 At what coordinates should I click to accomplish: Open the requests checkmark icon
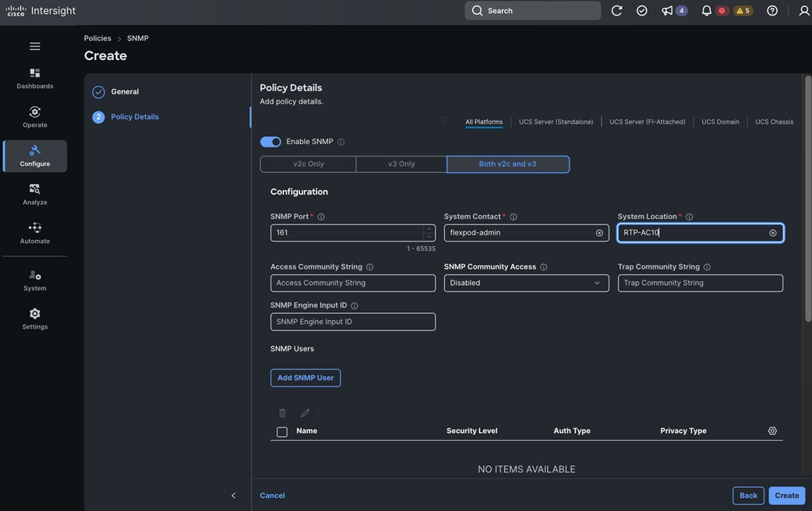[x=641, y=11]
